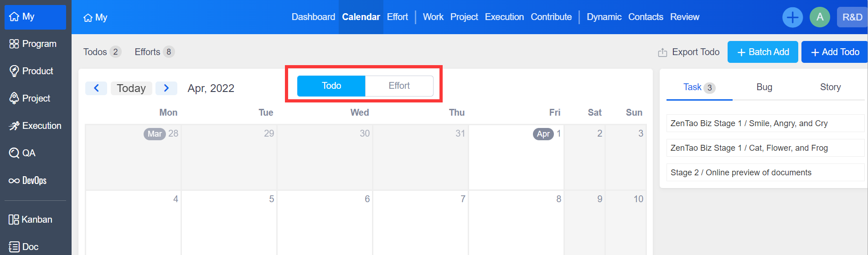868x255 pixels.
Task: Open the Project rocket icon
Action: 14,98
